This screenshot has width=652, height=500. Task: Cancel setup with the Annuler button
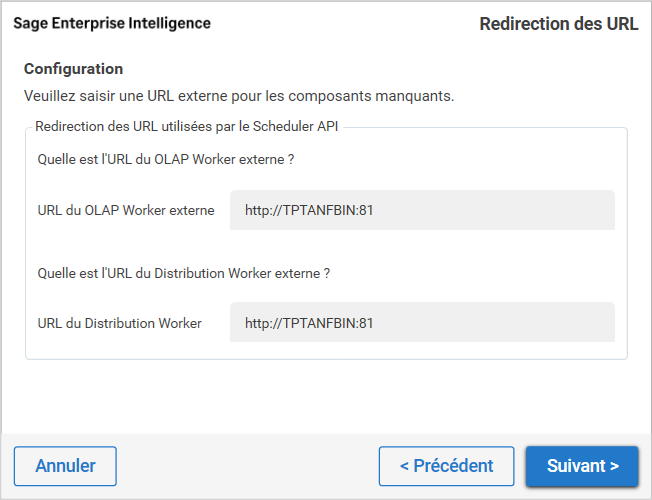(65, 466)
